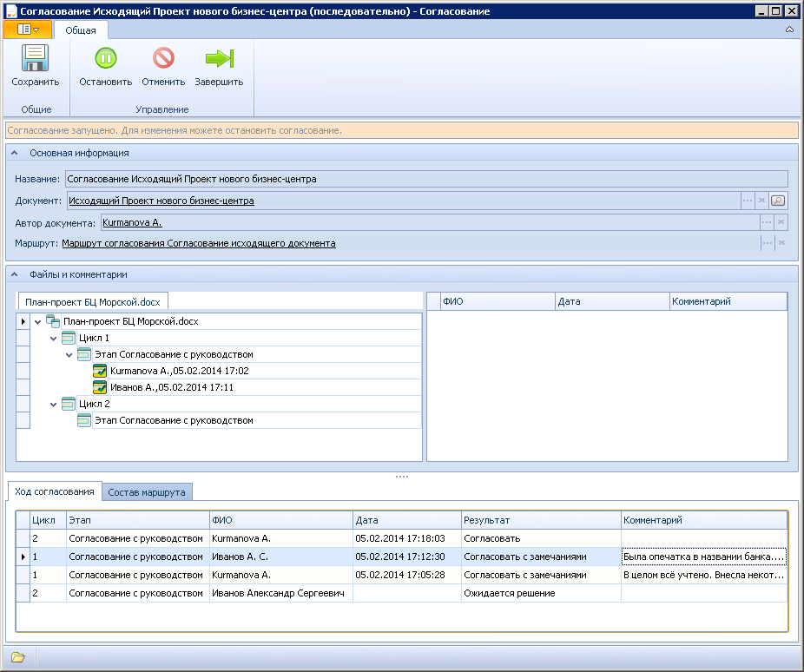The image size is (804, 672).
Task: Collapse the Файлы и комментарии section
Action: pos(15,274)
